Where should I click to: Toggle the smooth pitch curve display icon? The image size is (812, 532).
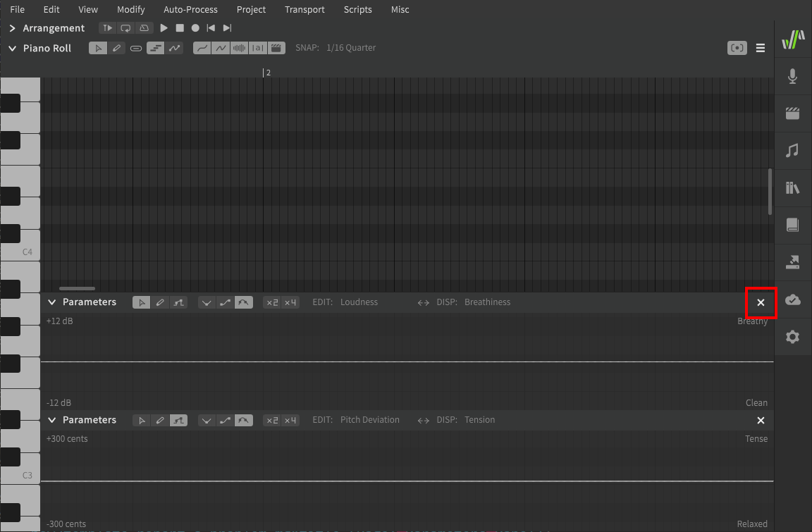coord(202,48)
